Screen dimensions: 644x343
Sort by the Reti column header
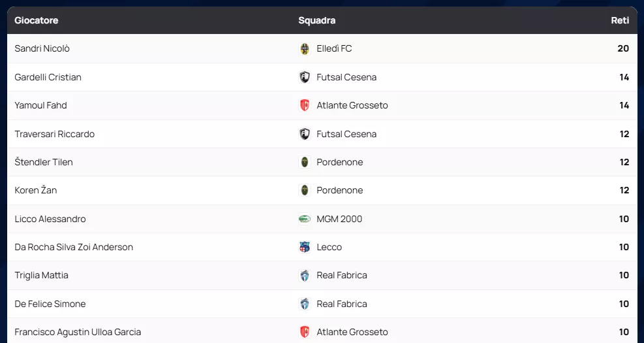620,20
